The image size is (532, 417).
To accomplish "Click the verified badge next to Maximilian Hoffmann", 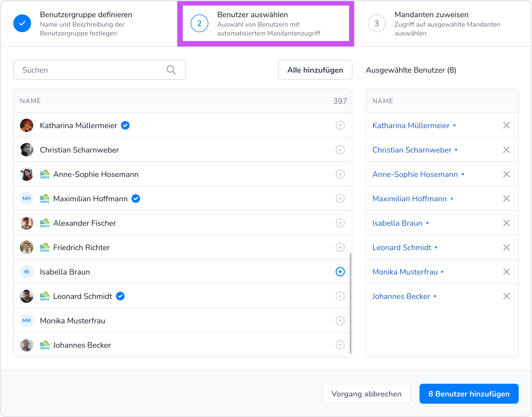I will (136, 199).
